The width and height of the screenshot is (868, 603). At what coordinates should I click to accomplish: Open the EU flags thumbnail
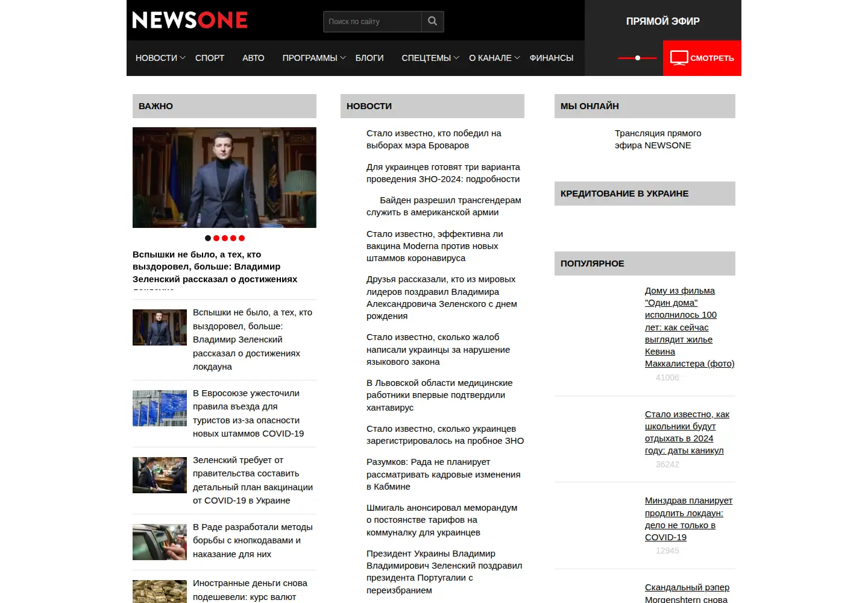click(160, 408)
